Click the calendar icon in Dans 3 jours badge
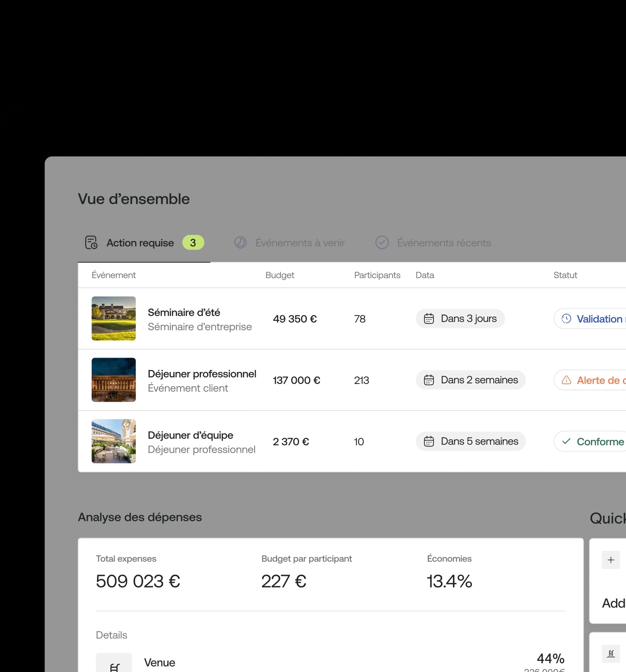Viewport: 626px width, 672px height. click(x=429, y=318)
